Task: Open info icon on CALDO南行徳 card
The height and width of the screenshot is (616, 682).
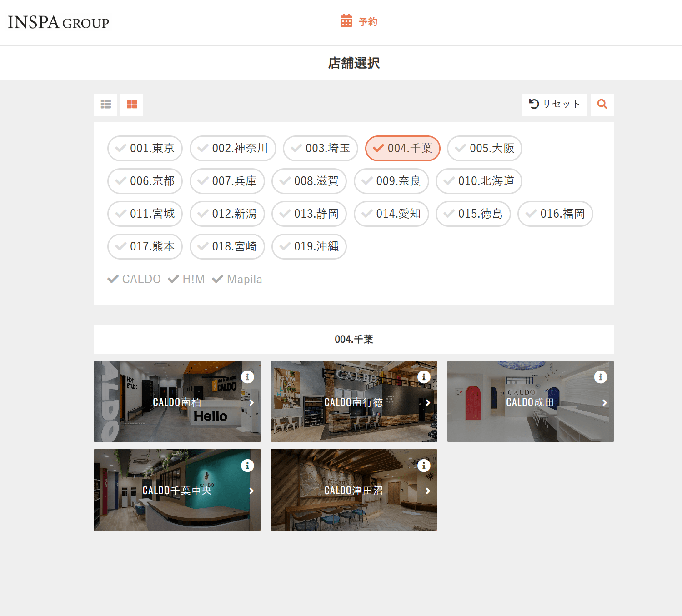Action: (424, 377)
